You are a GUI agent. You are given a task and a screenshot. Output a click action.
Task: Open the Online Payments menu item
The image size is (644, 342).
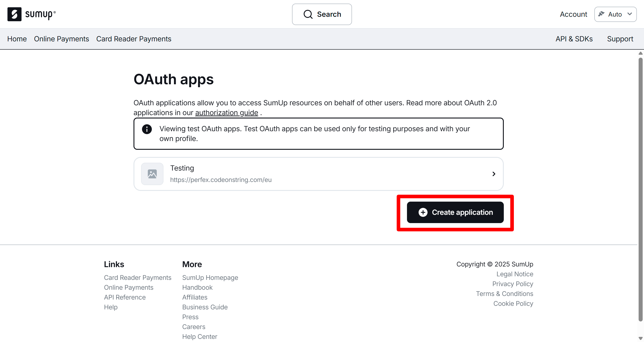[61, 39]
